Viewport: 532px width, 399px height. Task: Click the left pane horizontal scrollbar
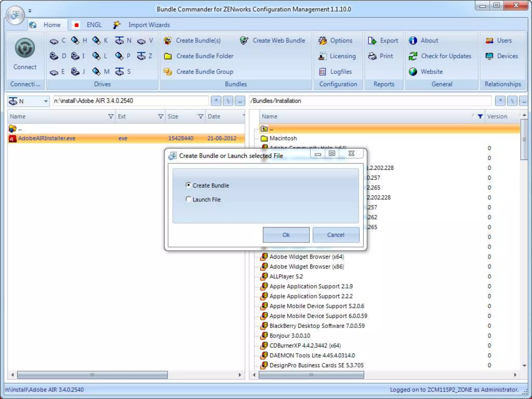[x=92, y=375]
